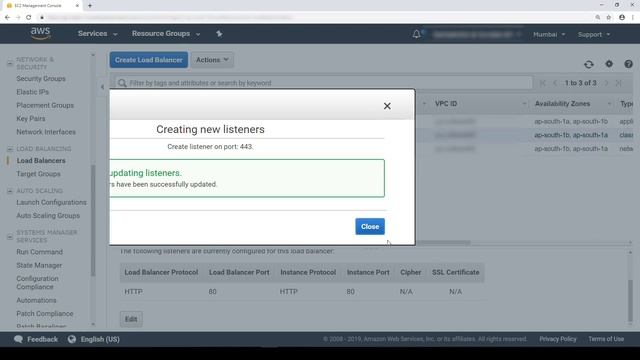Image resolution: width=640 pixels, height=360 pixels.
Task: Open the browser zoom magnifier icon
Action: 598,18
